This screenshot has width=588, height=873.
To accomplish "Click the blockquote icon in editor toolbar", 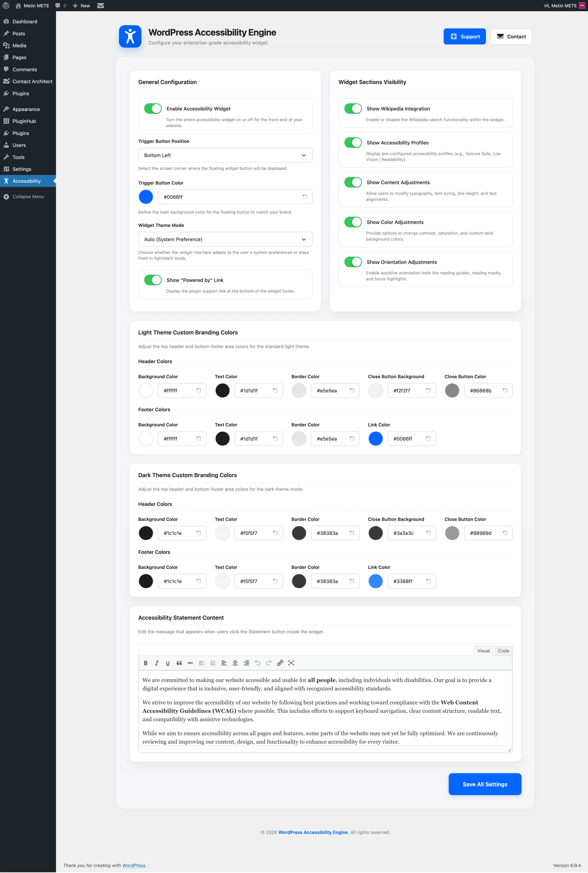I will coord(179,663).
